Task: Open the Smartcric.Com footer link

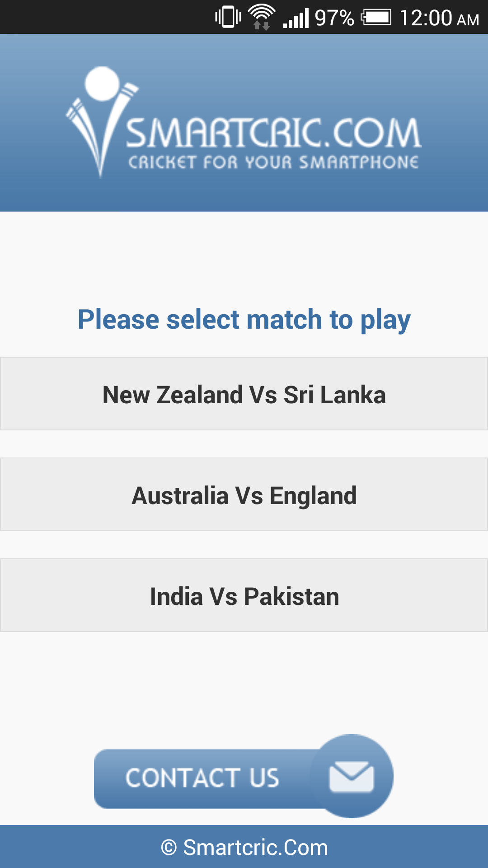Action: pyautogui.click(x=255, y=848)
